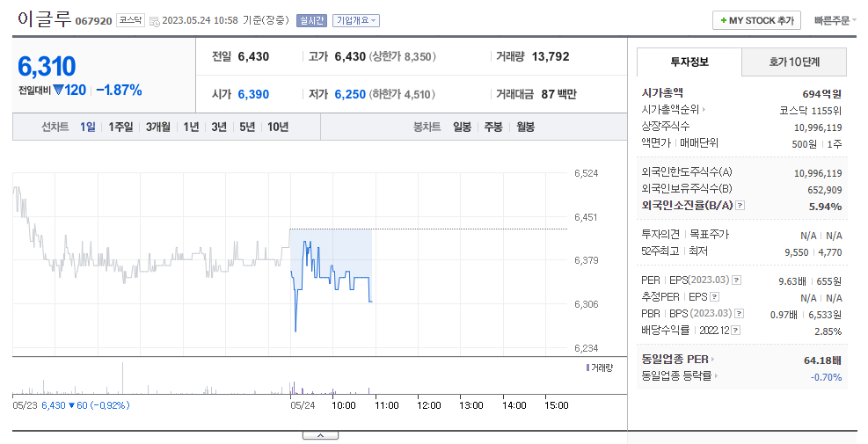Click the 11:00 time axis label
868x444 pixels.
pyautogui.click(x=386, y=405)
